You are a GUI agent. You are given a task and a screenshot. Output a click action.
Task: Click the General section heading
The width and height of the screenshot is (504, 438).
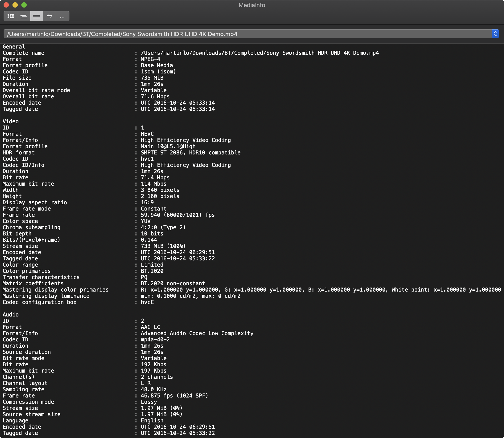(x=14, y=47)
